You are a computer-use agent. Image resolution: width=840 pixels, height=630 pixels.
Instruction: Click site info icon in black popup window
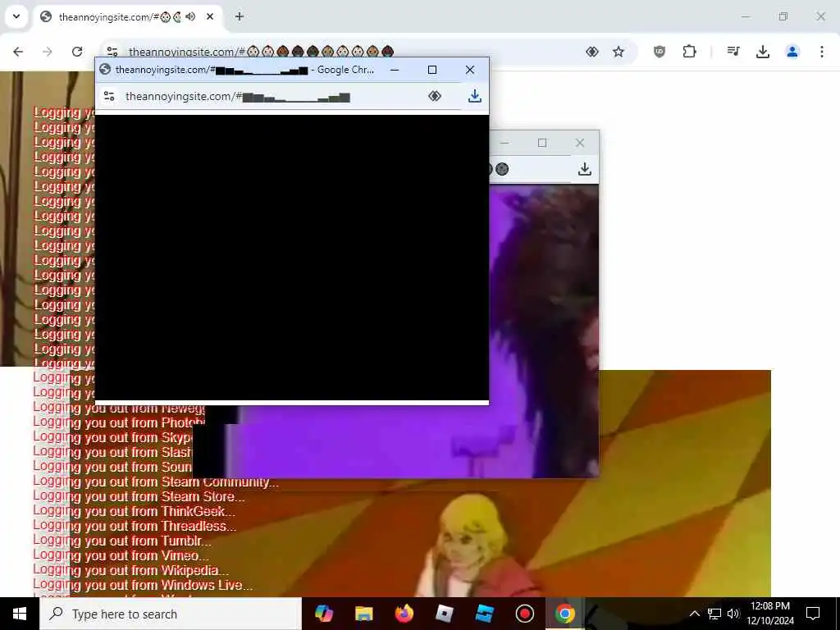click(x=109, y=97)
